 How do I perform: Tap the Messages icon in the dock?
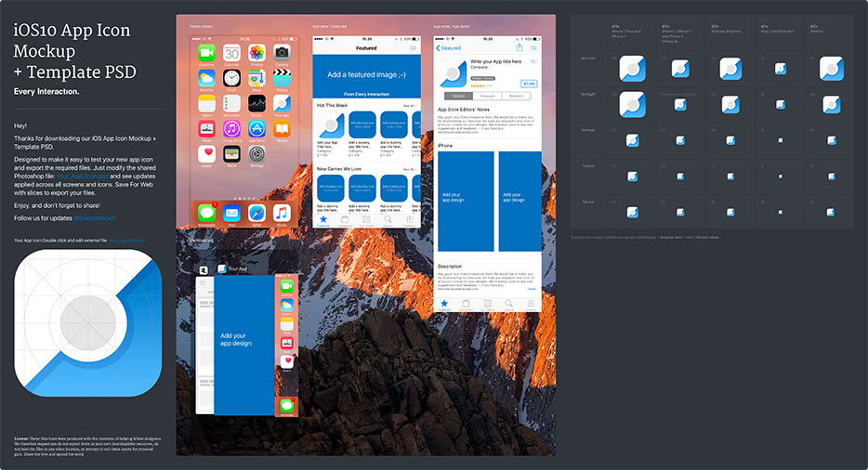point(206,213)
